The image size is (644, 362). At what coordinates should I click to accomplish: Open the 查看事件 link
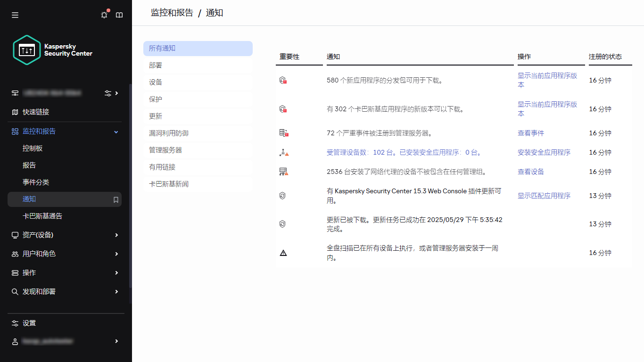(530, 133)
